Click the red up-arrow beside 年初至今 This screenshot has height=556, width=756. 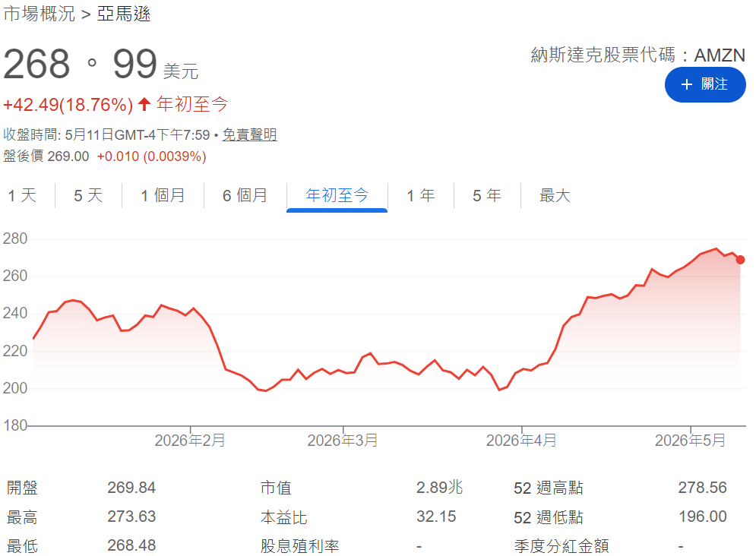(x=144, y=104)
